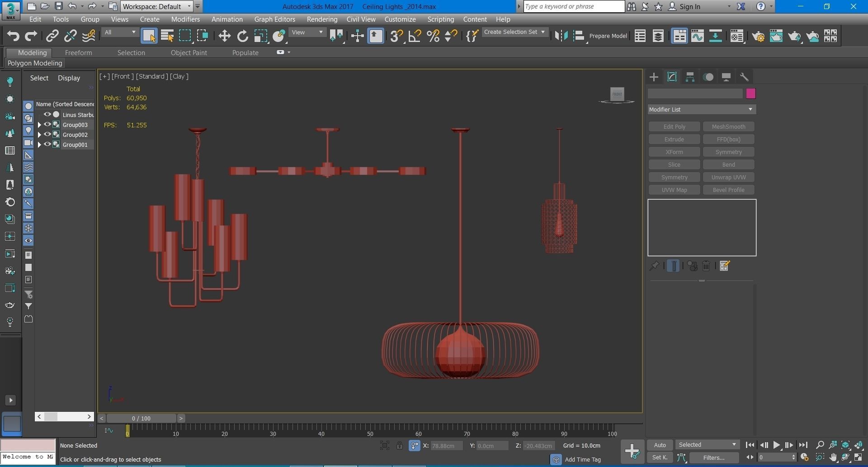Switch to the Hierarchy panel tab

coord(690,77)
